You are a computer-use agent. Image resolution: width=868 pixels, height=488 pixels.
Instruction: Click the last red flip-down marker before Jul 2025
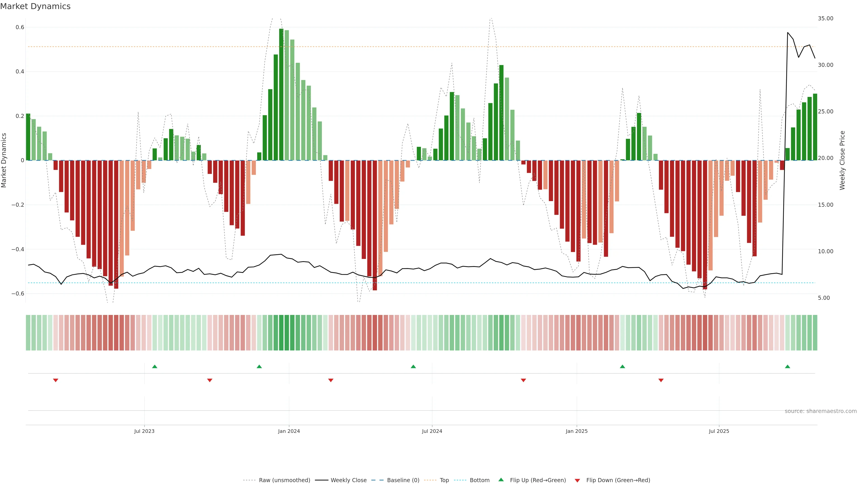(x=661, y=380)
